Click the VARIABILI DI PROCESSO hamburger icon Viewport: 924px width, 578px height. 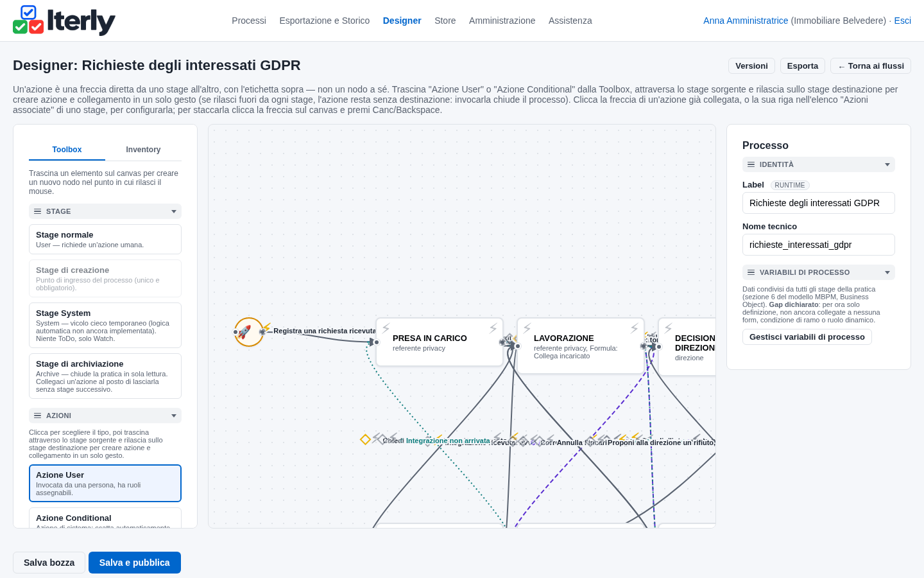pyautogui.click(x=751, y=272)
